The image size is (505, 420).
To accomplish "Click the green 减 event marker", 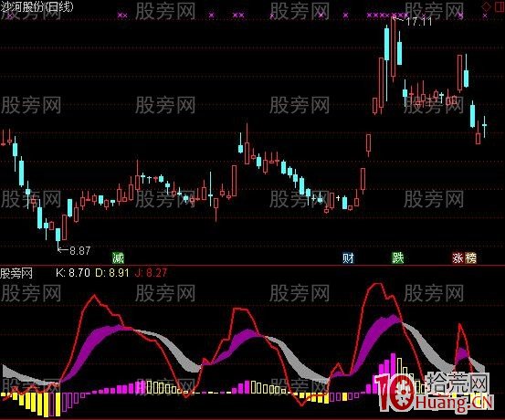I will (118, 258).
